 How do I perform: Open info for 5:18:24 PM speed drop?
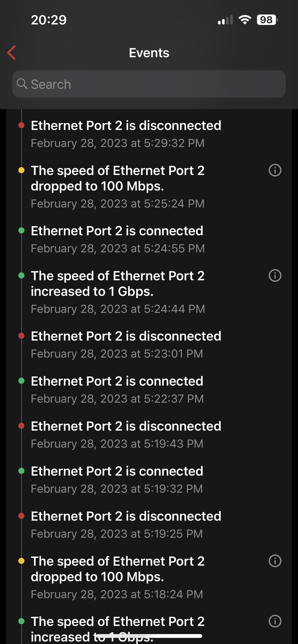point(275,561)
